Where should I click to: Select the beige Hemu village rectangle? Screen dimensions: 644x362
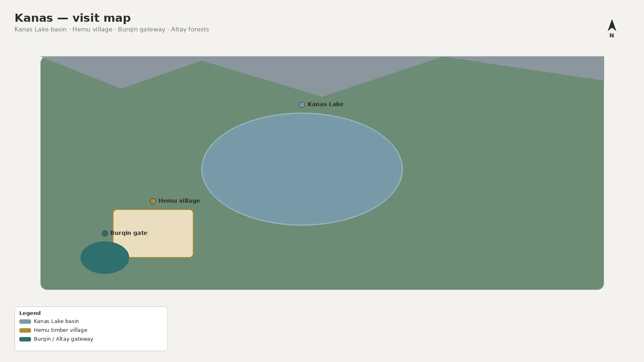click(153, 233)
